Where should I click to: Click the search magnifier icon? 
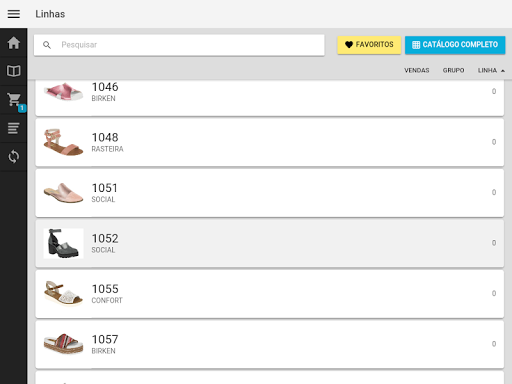pyautogui.click(x=47, y=45)
